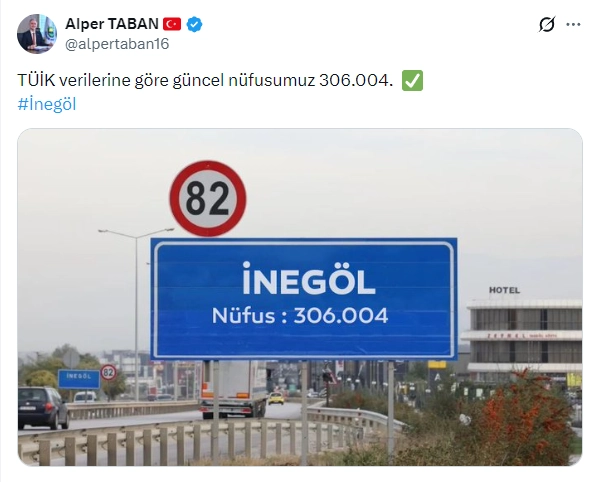Click the blue verified badge
Viewport: 593px width, 482px height.
(x=194, y=24)
